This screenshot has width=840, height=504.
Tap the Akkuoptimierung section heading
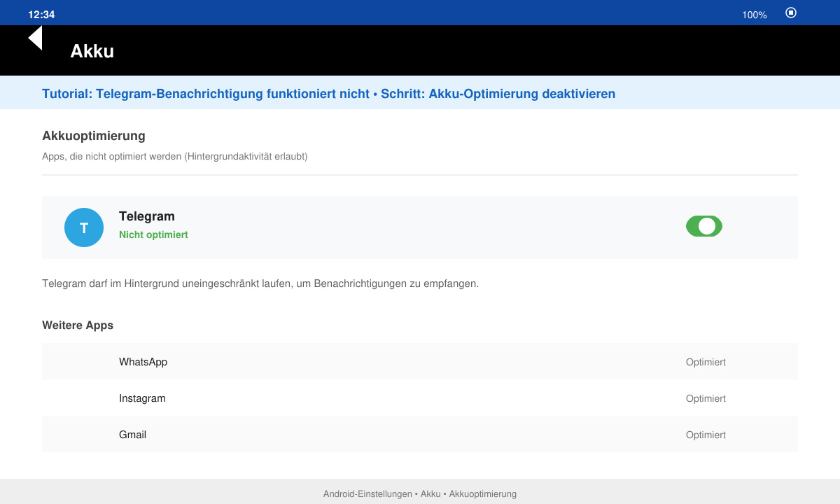coord(94,136)
